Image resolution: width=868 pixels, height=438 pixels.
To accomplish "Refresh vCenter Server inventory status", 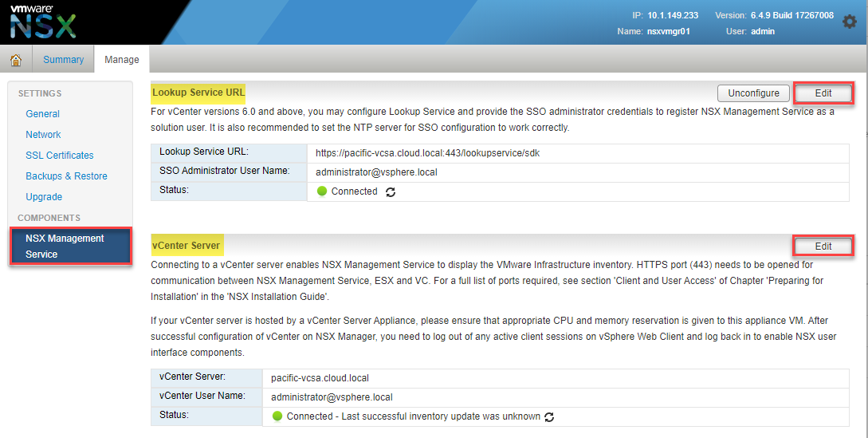I will click(x=549, y=417).
